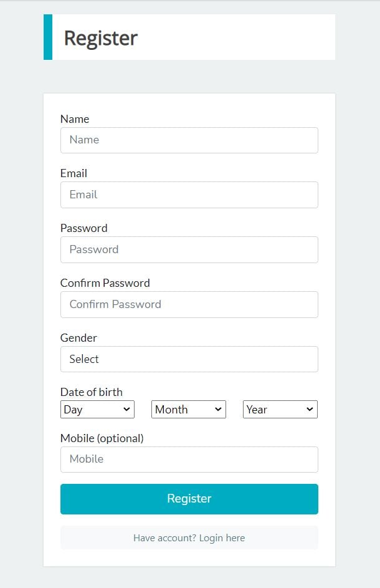Select the Confirm Password input
Image resolution: width=380 pixels, height=588 pixels.
[189, 304]
